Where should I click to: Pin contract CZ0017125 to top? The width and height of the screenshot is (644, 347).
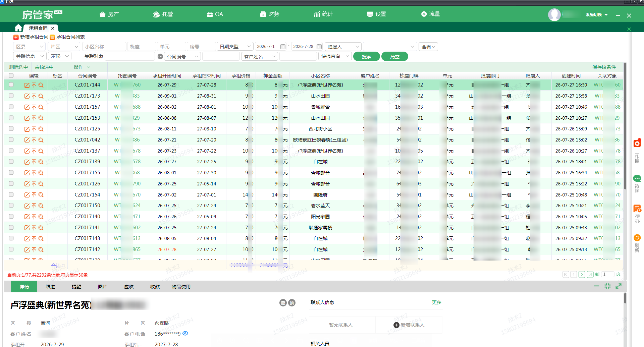click(x=34, y=129)
